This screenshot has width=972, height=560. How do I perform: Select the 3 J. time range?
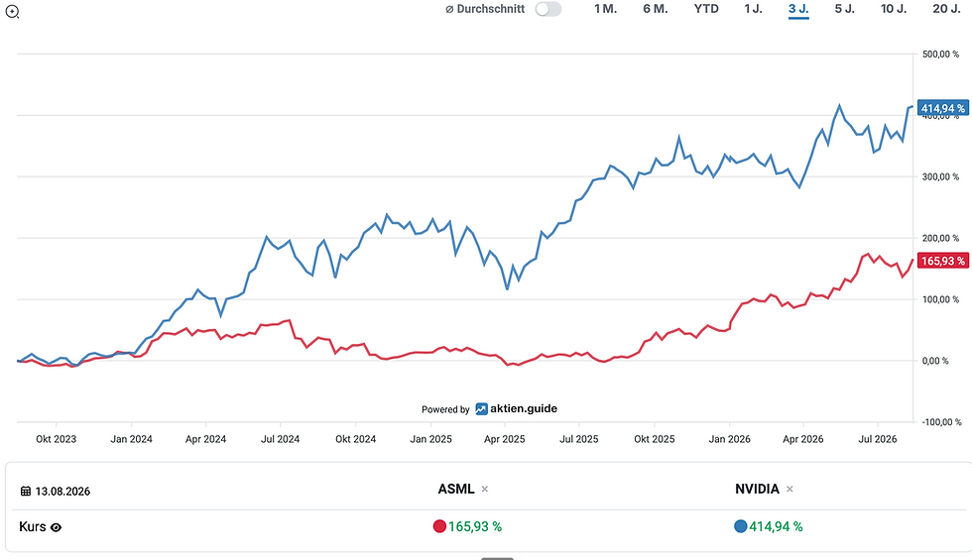click(798, 9)
